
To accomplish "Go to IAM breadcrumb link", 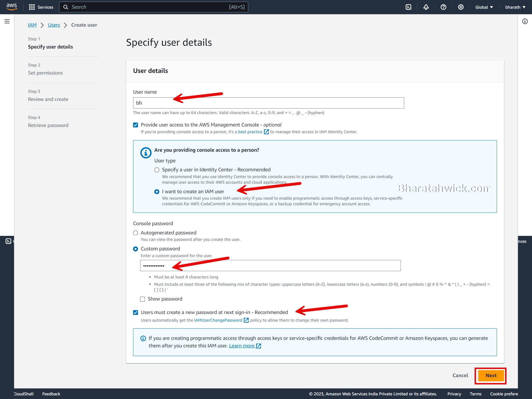I will [32, 25].
